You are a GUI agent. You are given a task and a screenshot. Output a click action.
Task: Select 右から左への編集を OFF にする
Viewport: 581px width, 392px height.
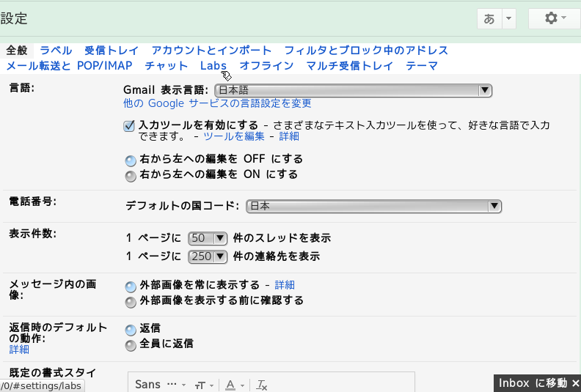(131, 160)
